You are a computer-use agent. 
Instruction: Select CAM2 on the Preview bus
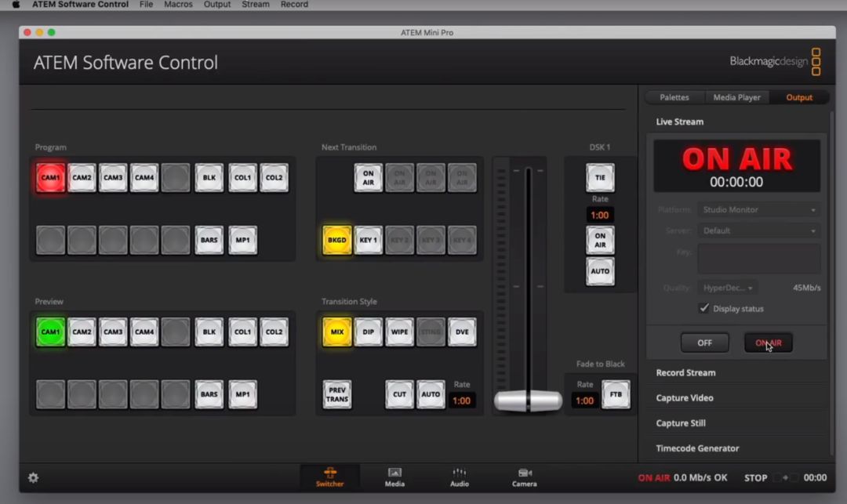pos(82,332)
